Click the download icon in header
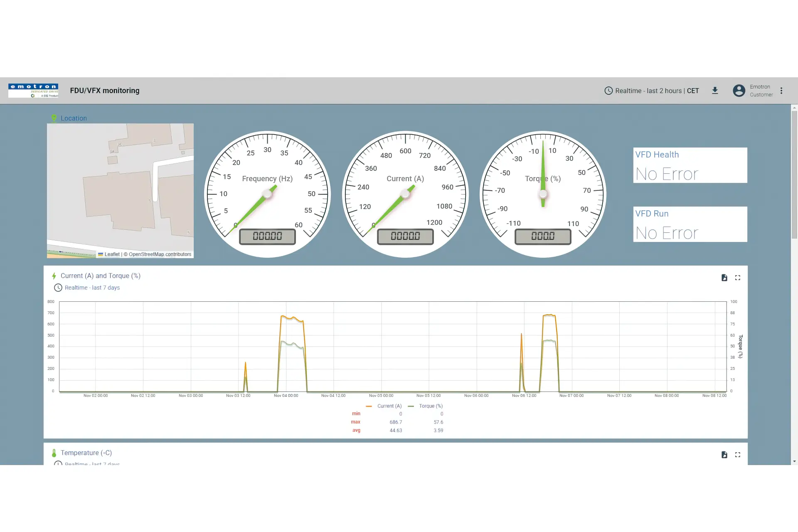This screenshot has width=798, height=532. point(715,91)
